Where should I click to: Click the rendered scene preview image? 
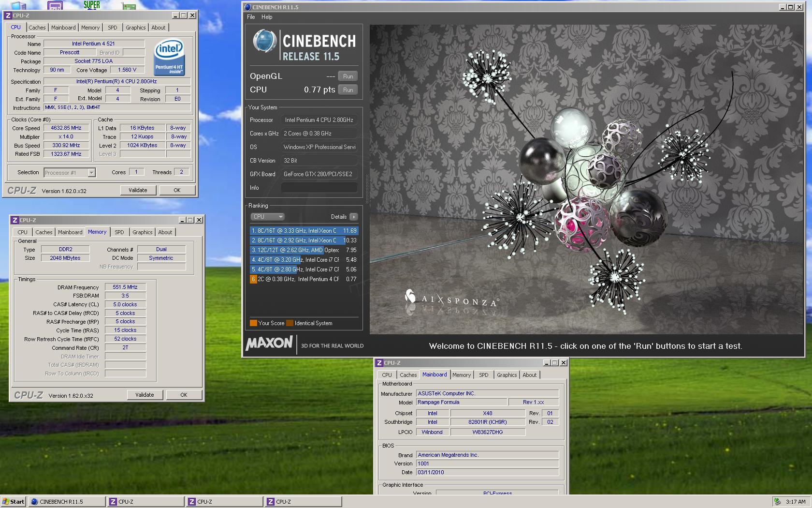tap(586, 179)
